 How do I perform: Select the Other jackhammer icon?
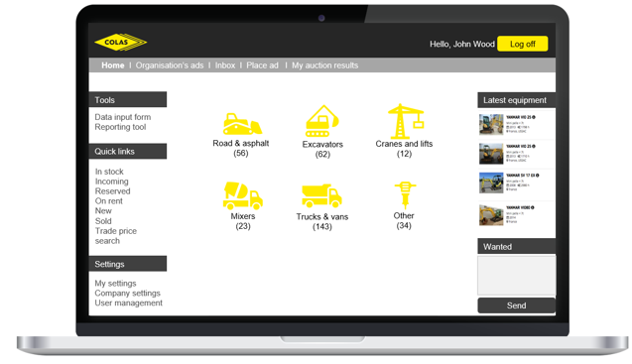coord(405,195)
